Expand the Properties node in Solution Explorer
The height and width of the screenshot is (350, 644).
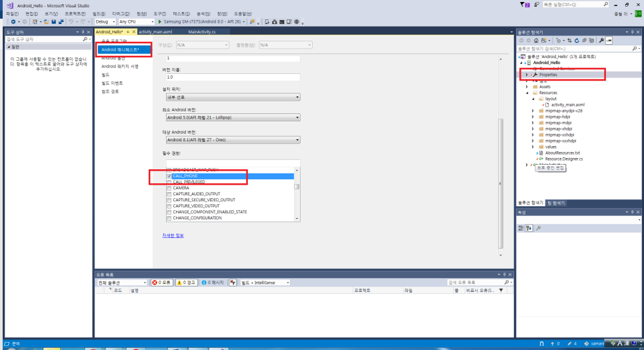click(527, 75)
